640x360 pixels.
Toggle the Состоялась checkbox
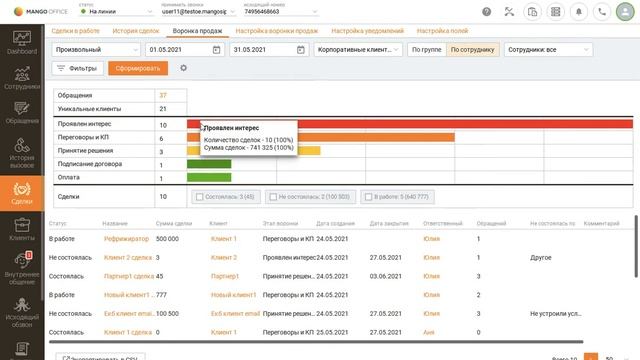[x=200, y=197]
